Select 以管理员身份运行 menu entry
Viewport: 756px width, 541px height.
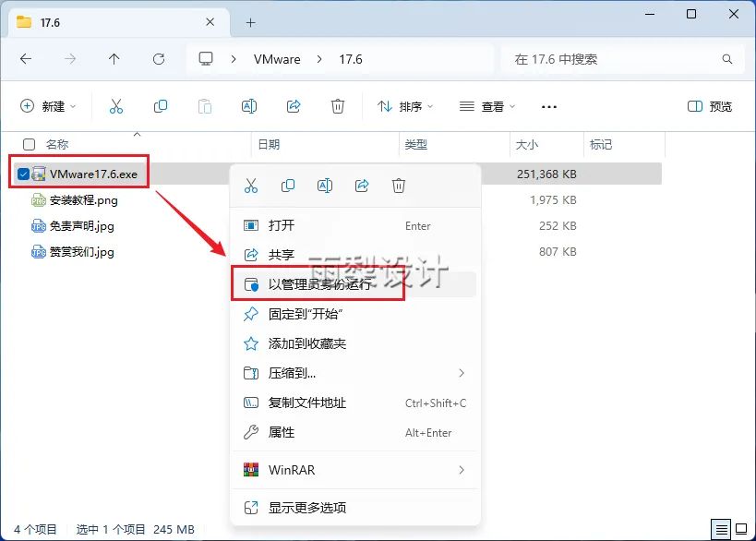tap(354, 284)
